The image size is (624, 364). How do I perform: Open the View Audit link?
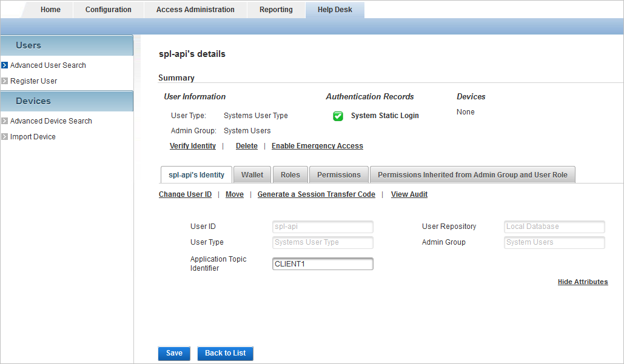point(409,194)
